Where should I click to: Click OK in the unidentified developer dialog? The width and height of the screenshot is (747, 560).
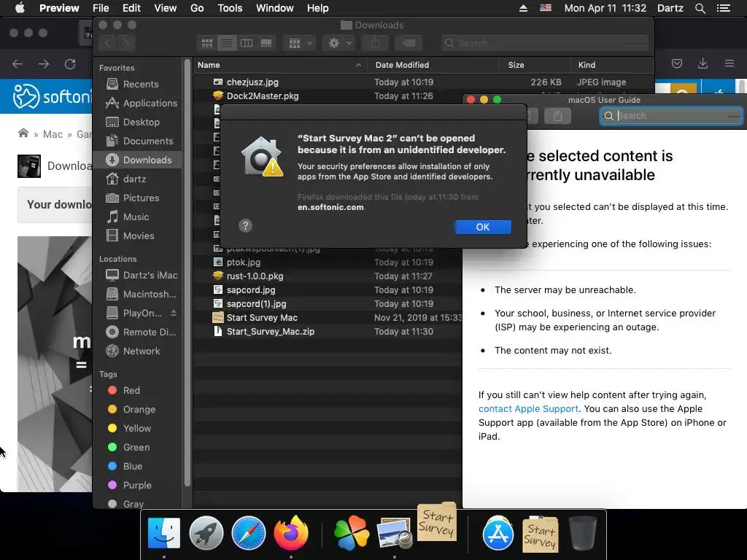click(x=483, y=227)
